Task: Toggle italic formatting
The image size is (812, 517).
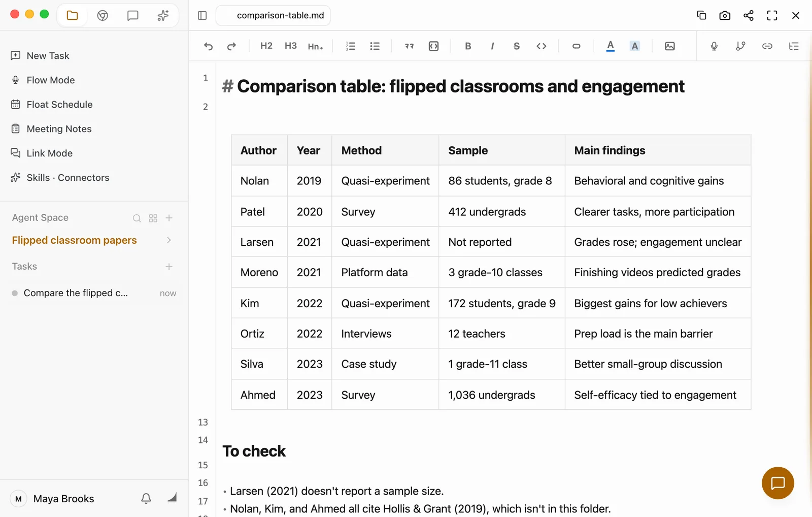Action: coord(492,46)
